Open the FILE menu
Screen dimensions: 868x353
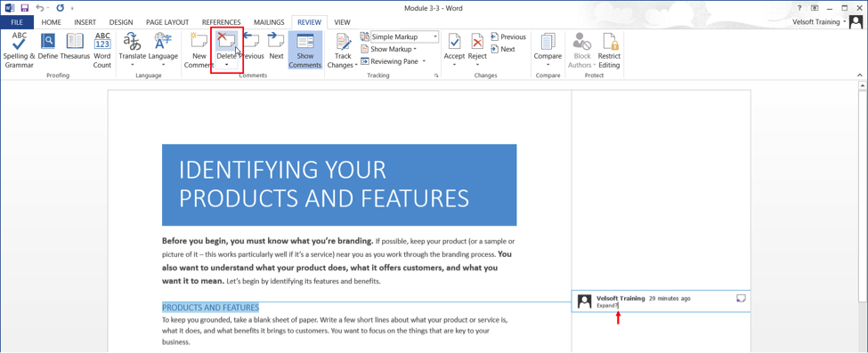click(x=17, y=22)
